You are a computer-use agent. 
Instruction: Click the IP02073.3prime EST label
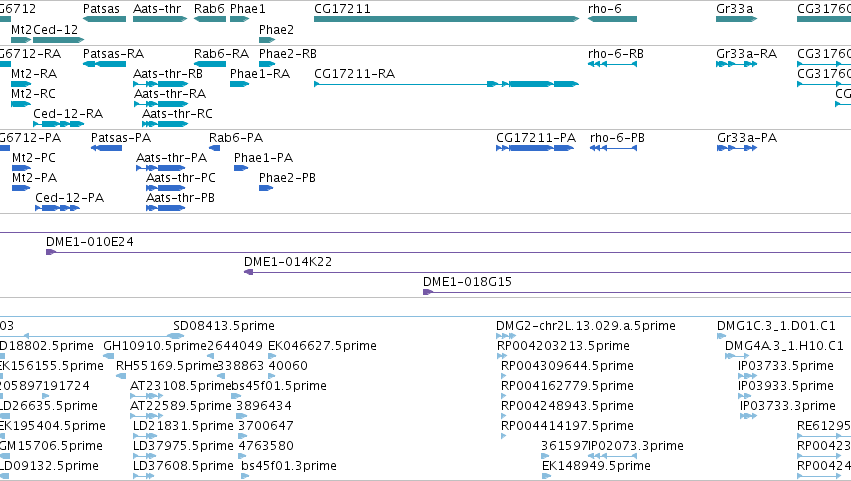pyautogui.click(x=636, y=446)
